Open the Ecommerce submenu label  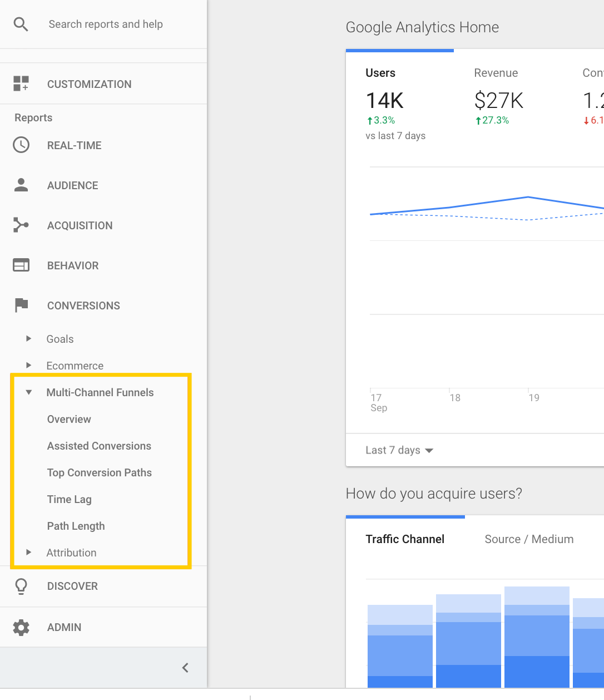[75, 366]
